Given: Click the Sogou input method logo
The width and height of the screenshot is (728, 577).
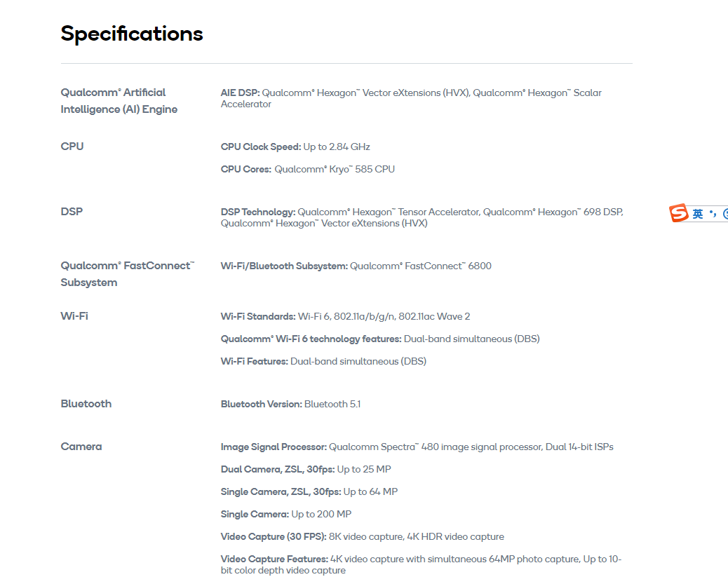Looking at the screenshot, I should click(x=678, y=213).
